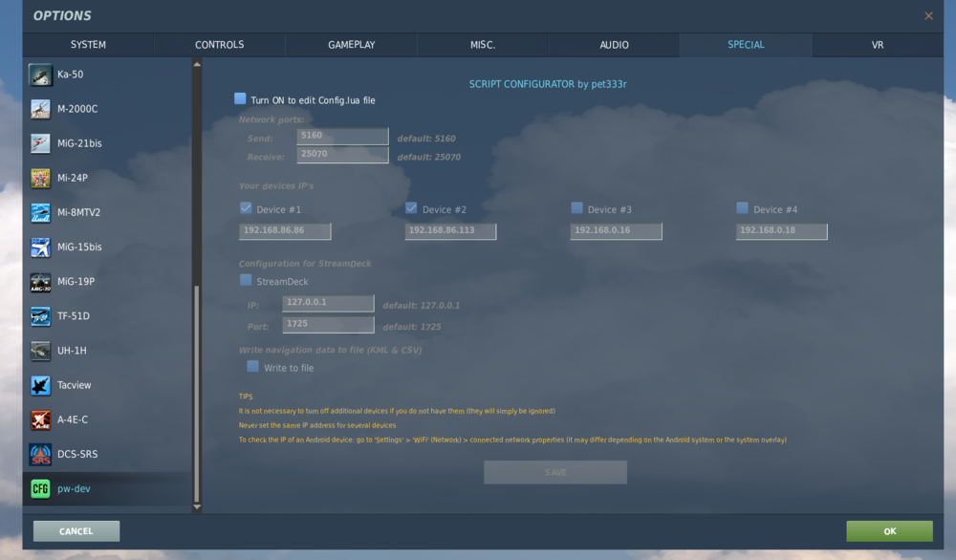
Task: Enable the Device #3 checkbox
Action: [x=576, y=208]
